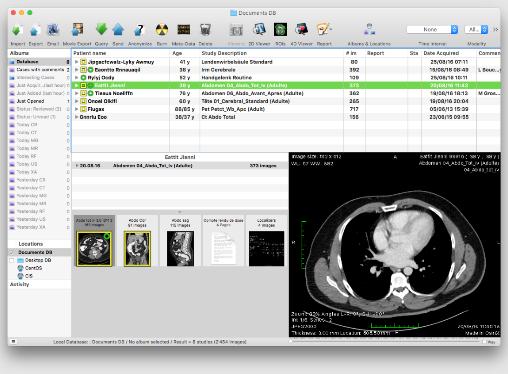The image size is (508, 374).
Task: Open the Email toolbar tool
Action: [53, 30]
